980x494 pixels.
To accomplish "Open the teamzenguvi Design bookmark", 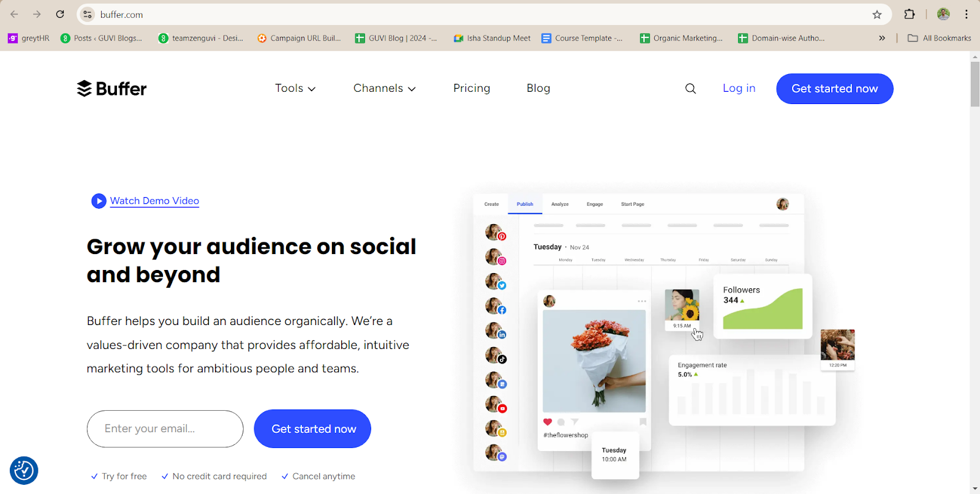I will click(x=201, y=38).
